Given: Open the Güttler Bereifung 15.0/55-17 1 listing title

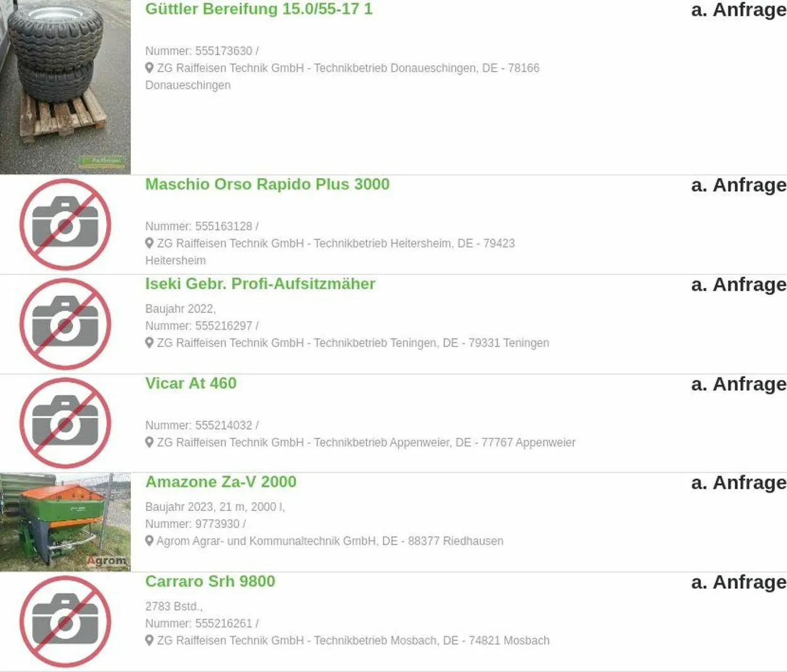Looking at the screenshot, I should [259, 9].
